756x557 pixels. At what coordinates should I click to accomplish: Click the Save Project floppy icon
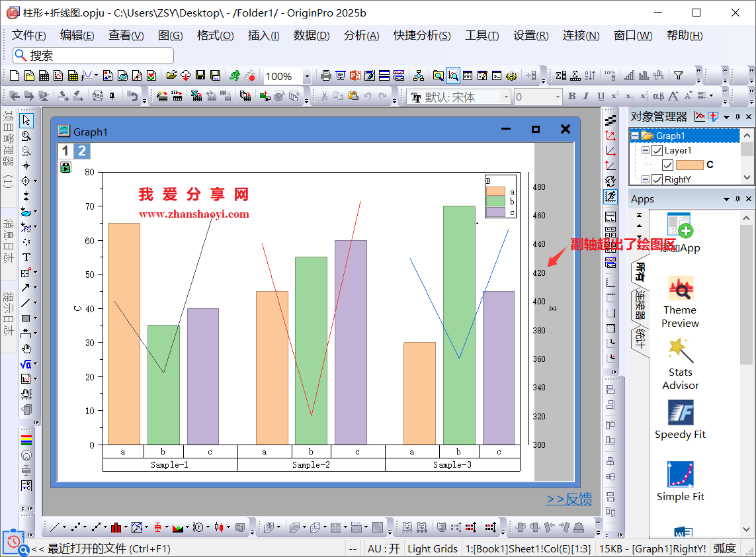pos(200,76)
